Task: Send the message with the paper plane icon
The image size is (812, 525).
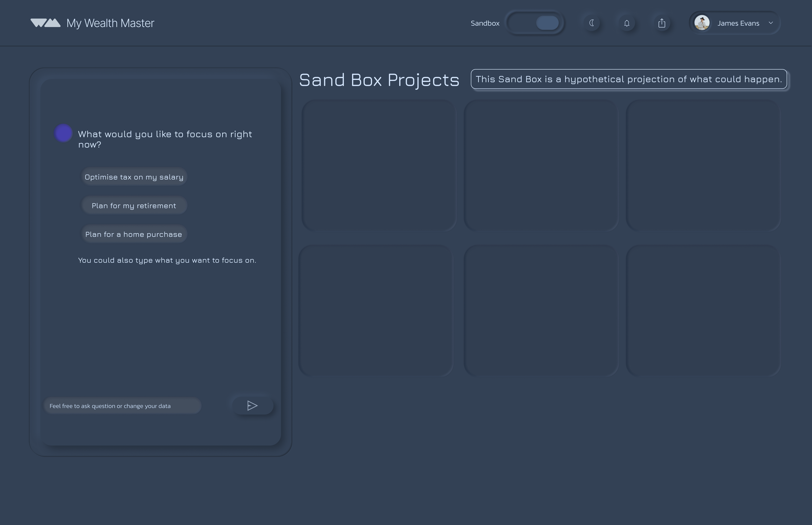Action: [x=252, y=406]
